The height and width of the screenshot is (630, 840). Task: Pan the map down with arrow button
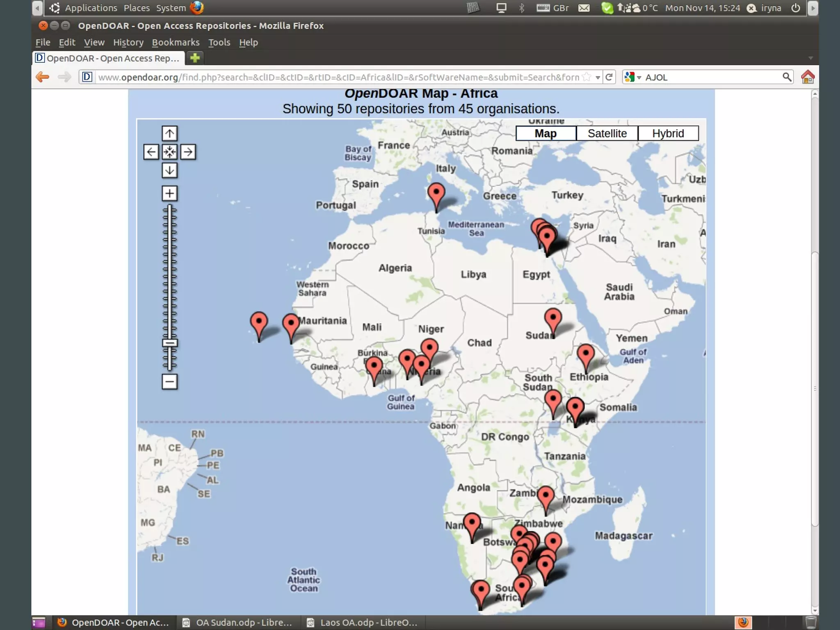pyautogui.click(x=169, y=170)
